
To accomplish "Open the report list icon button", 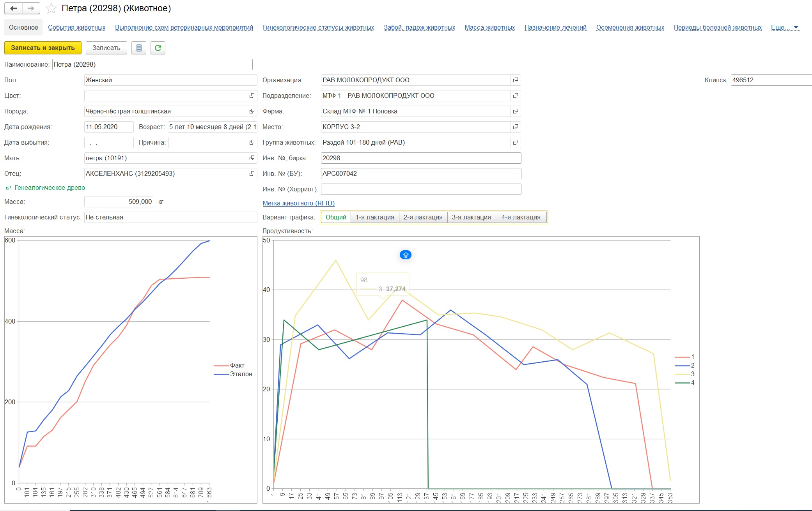I will (139, 48).
